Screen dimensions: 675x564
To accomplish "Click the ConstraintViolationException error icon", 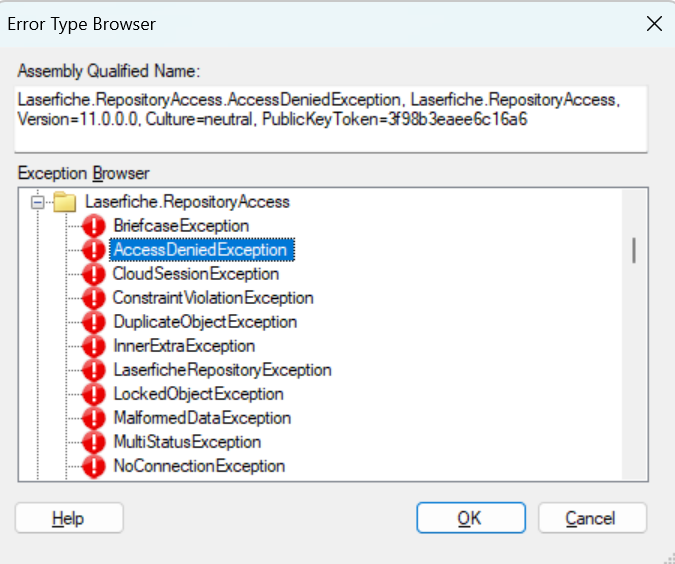I will [x=94, y=298].
